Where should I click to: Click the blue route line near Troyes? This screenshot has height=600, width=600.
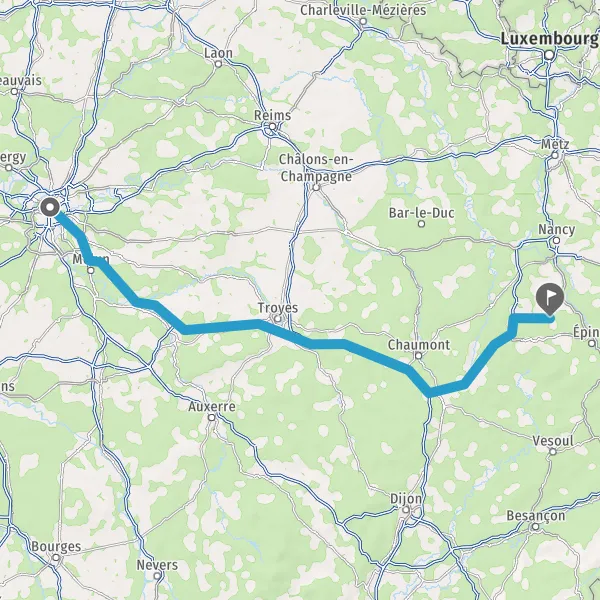click(279, 332)
